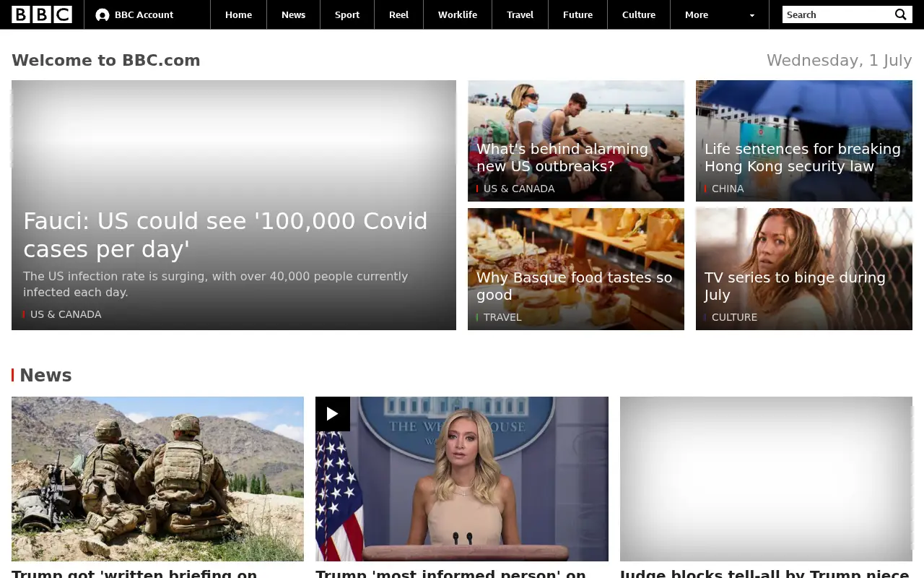This screenshot has height=578, width=924.
Task: Click the CHINA section tag
Action: coord(728,189)
